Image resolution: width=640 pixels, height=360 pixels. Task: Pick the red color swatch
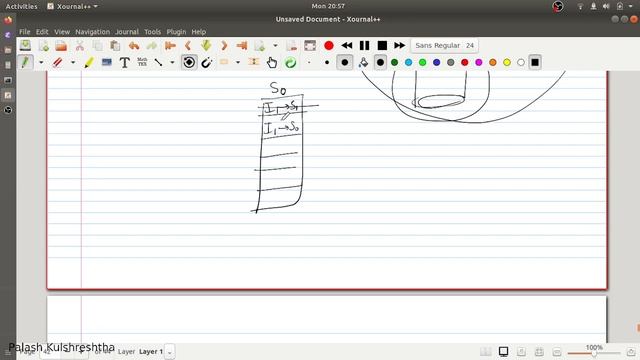[x=464, y=62]
